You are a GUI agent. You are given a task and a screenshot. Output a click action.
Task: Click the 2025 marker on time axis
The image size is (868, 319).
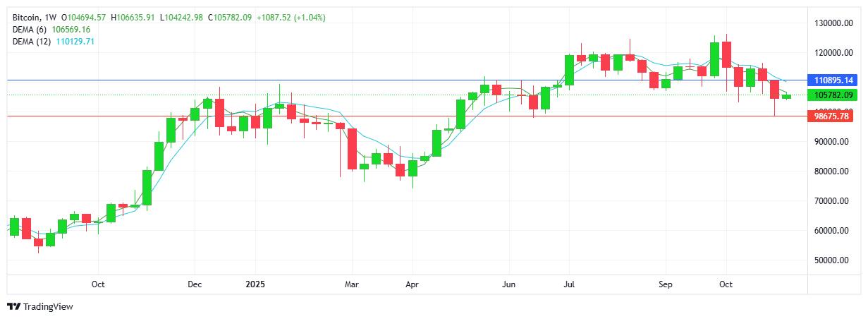coord(255,284)
